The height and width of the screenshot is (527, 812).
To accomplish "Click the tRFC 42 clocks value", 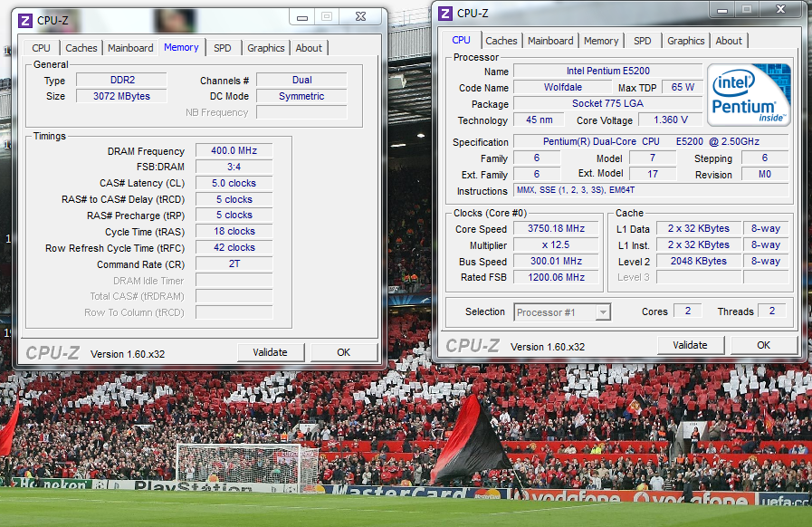I will [234, 248].
